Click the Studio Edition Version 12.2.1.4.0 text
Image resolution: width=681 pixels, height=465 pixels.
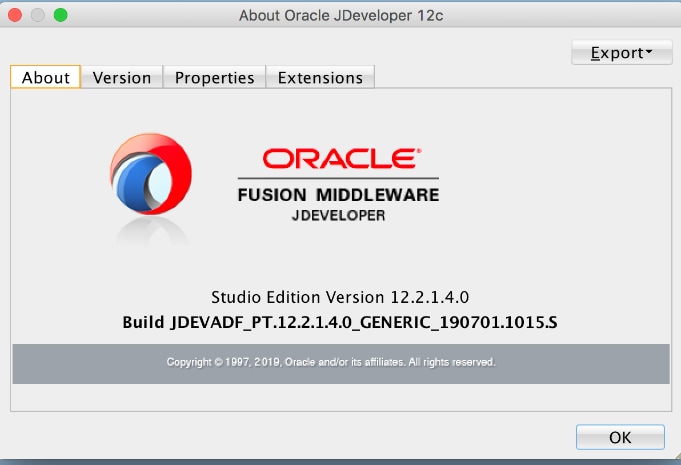coord(340,297)
